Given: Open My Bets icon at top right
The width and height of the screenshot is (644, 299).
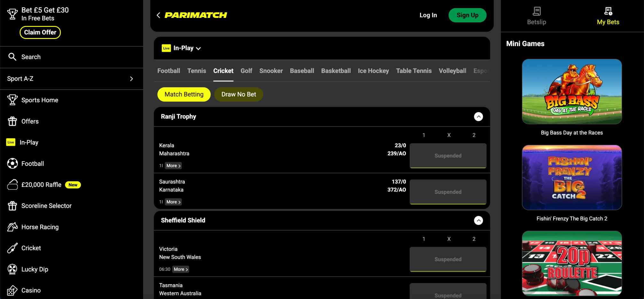Looking at the screenshot, I should [x=608, y=11].
